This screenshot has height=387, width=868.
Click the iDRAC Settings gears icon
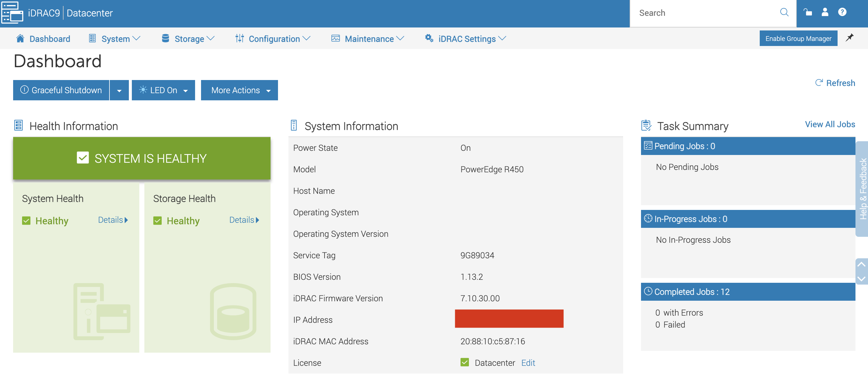coord(429,38)
